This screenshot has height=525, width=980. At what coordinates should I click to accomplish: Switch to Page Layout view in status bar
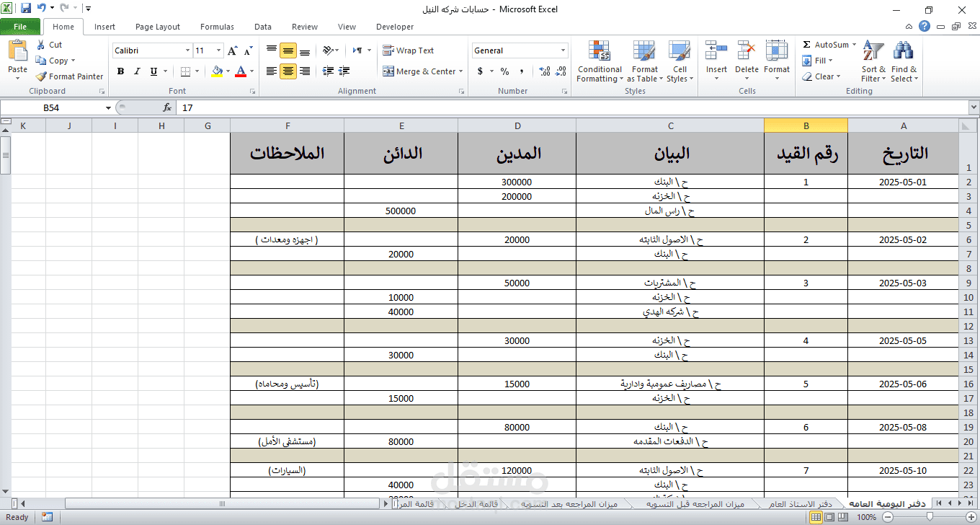click(x=829, y=517)
